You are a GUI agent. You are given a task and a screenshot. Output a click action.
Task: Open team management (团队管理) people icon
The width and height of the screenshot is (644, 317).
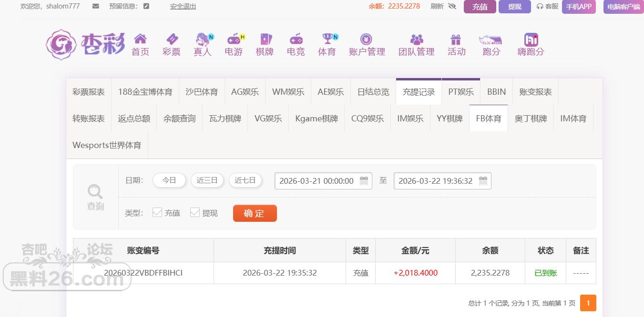(x=417, y=39)
